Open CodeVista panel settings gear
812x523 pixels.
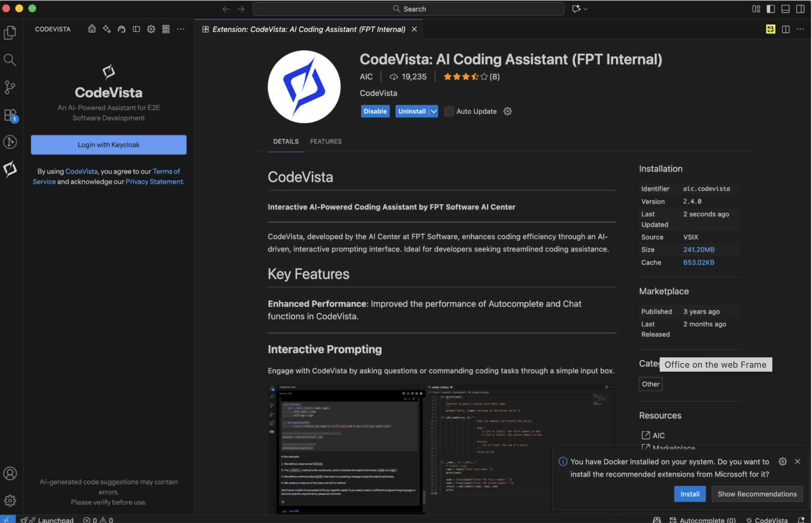[151, 29]
